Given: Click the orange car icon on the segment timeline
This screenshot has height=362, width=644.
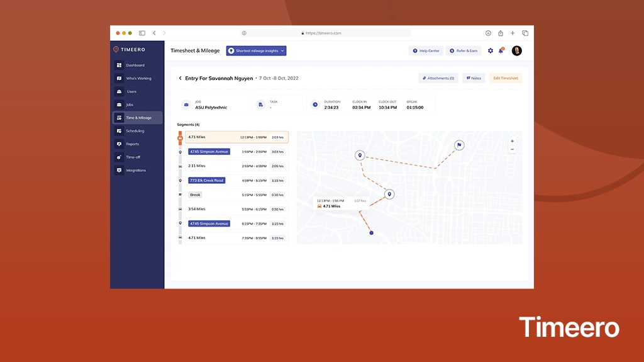Looking at the screenshot, I should [x=180, y=139].
